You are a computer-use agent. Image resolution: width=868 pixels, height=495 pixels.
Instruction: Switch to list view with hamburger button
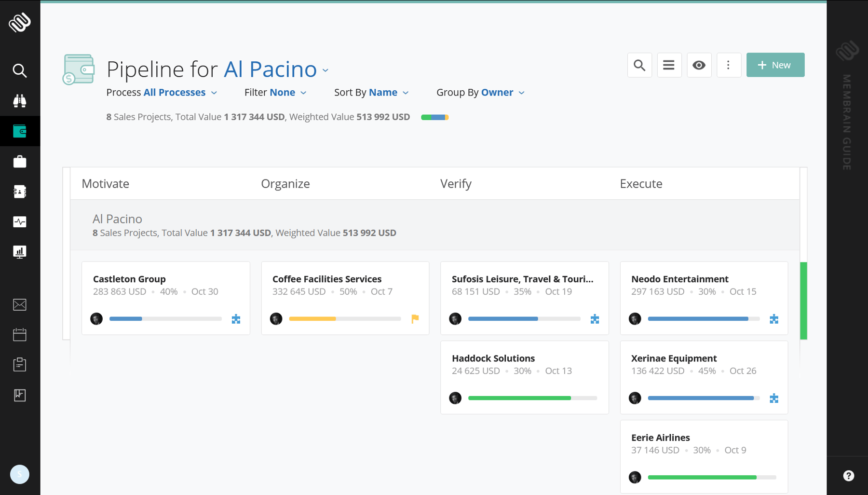coord(669,65)
